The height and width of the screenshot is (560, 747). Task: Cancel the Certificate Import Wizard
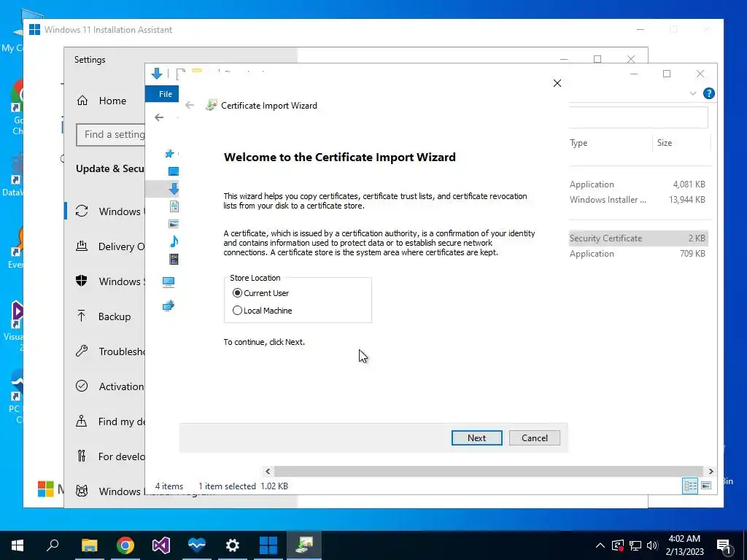click(x=534, y=437)
